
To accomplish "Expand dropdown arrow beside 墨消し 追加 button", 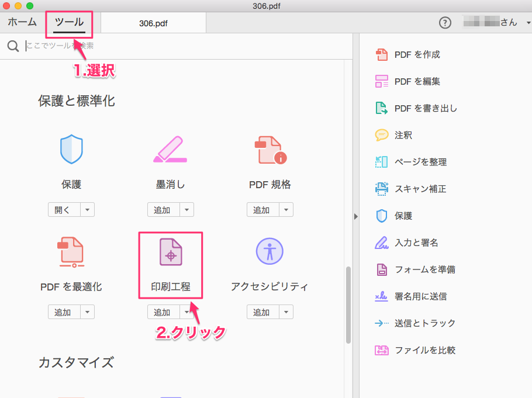I will 186,210.
